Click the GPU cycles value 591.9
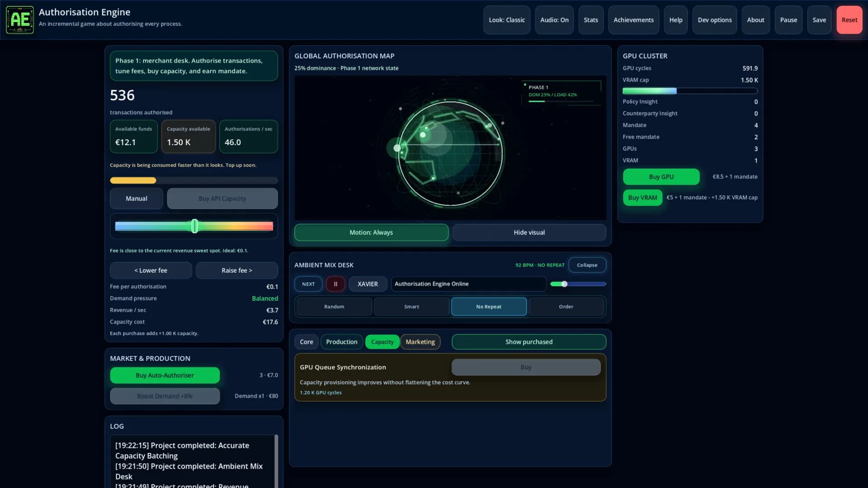 [x=750, y=68]
